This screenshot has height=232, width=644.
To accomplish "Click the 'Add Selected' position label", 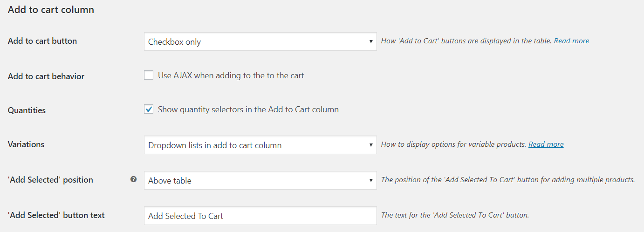I will tap(50, 180).
